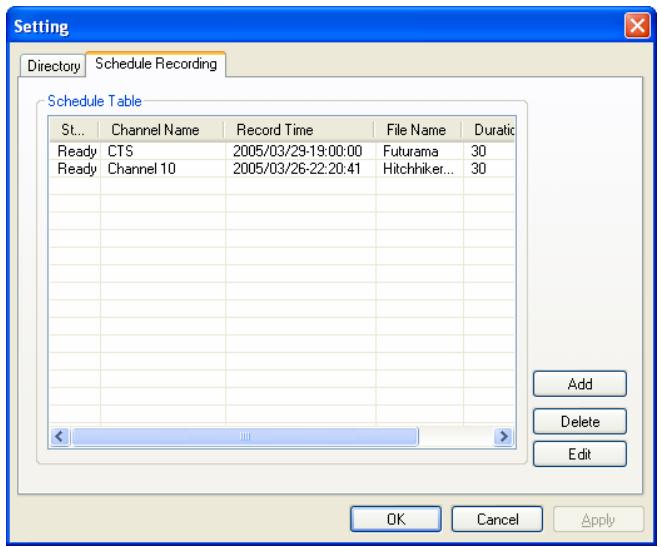
Task: Click the Cancel button
Action: coord(497,519)
